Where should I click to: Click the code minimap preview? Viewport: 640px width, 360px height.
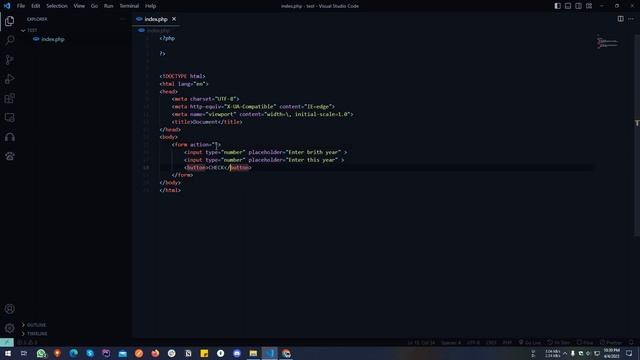[x=607, y=42]
